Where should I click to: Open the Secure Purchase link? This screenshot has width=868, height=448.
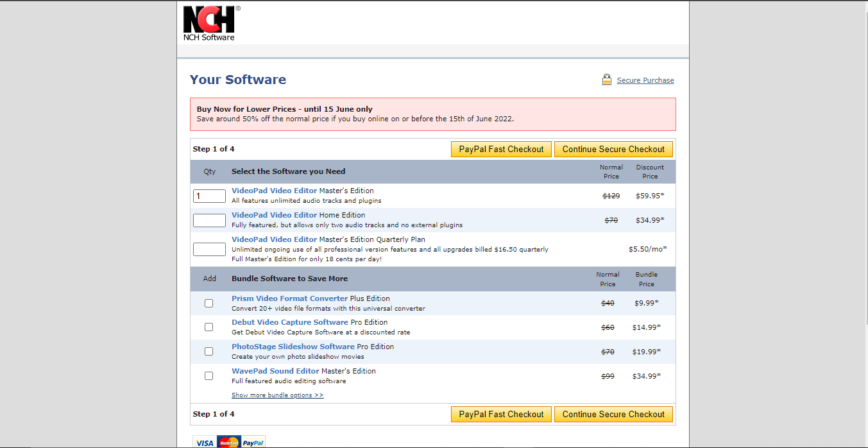point(645,80)
